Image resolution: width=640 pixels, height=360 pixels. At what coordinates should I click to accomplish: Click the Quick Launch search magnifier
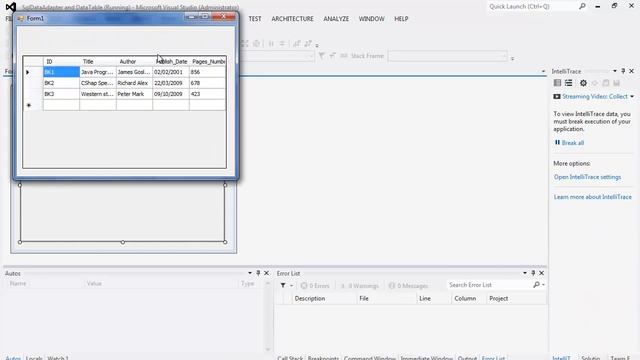point(582,6)
